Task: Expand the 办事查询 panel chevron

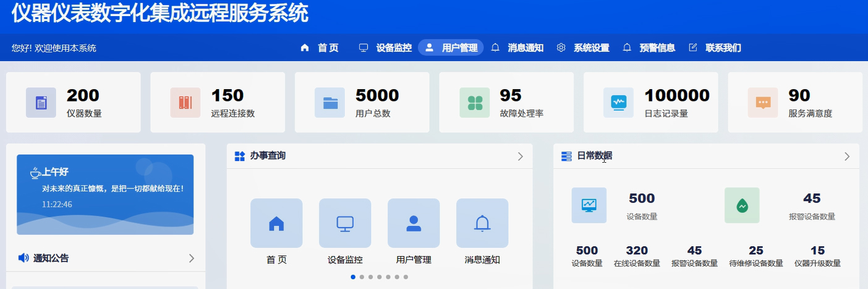Action: coord(521,157)
